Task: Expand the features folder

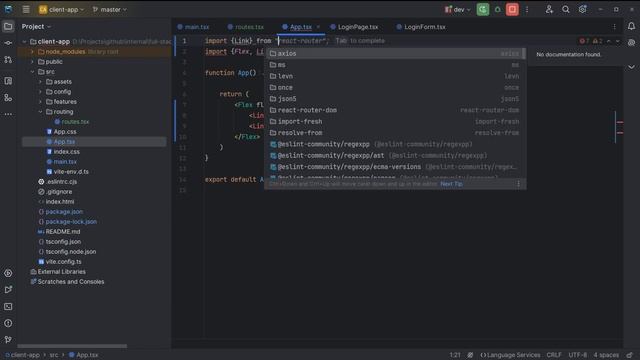Action: click(x=40, y=102)
